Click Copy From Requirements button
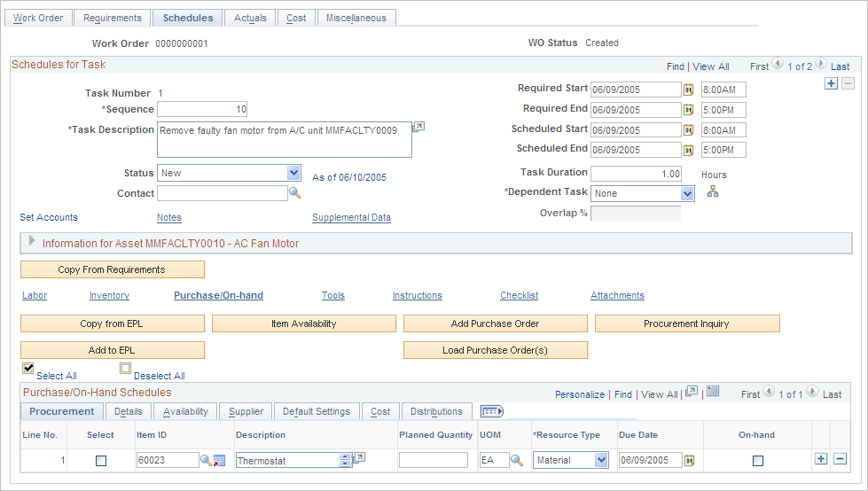 [113, 269]
